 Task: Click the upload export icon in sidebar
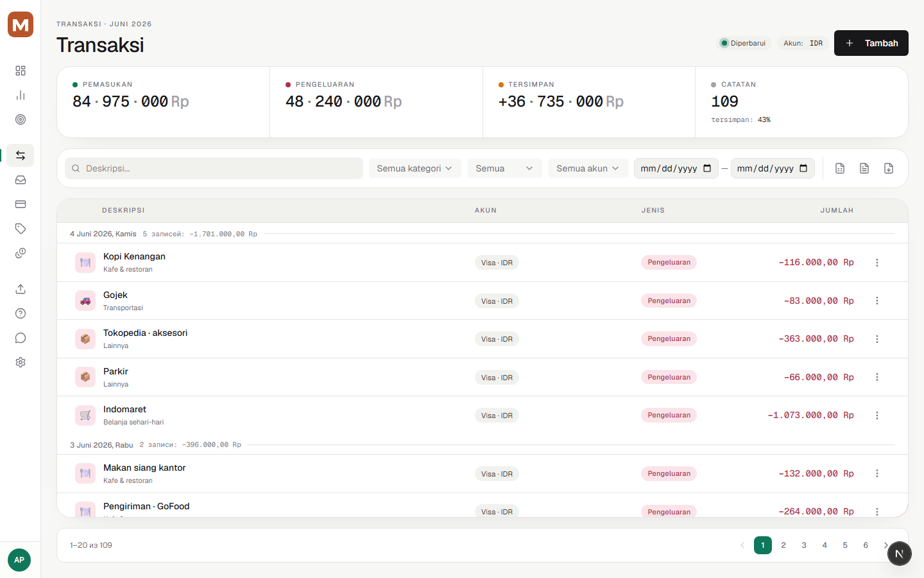tap(21, 289)
